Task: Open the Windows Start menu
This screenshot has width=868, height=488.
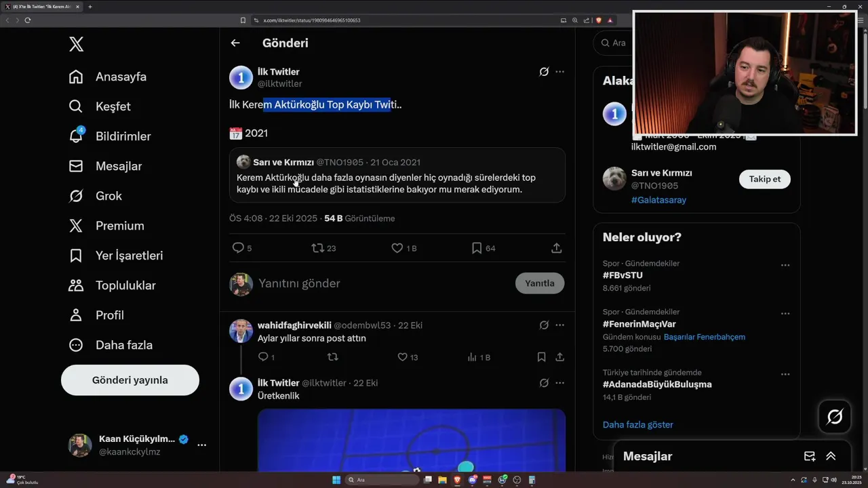Action: coord(336,480)
